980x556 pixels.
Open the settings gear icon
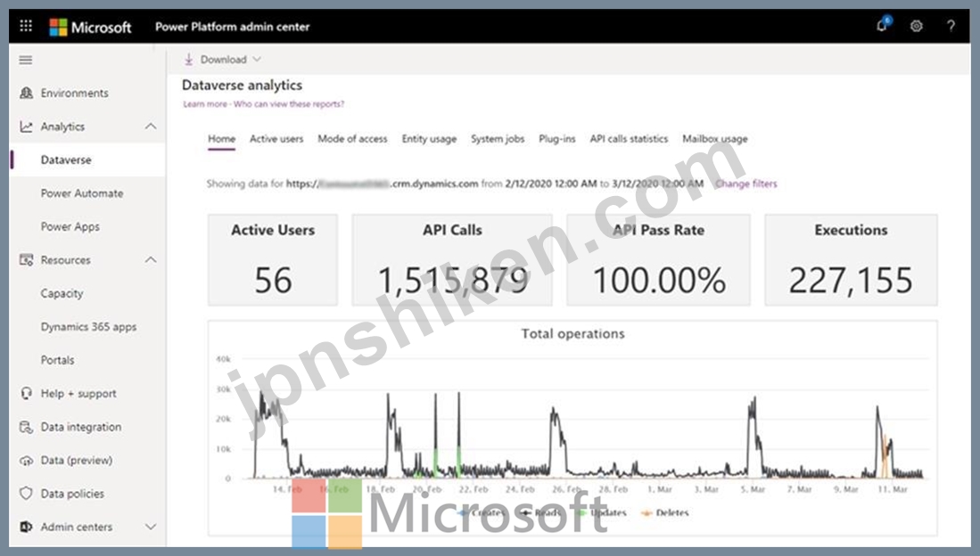click(917, 26)
